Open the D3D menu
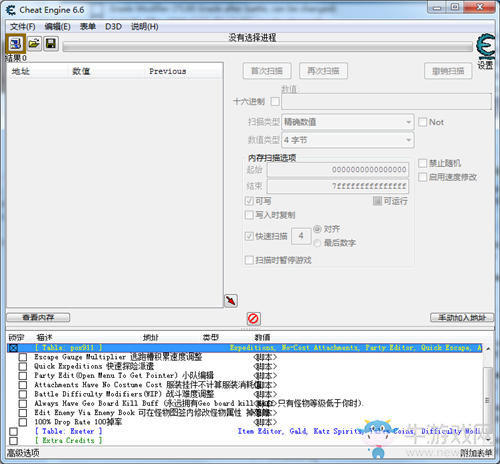This screenshot has height=464, width=500. click(x=113, y=27)
